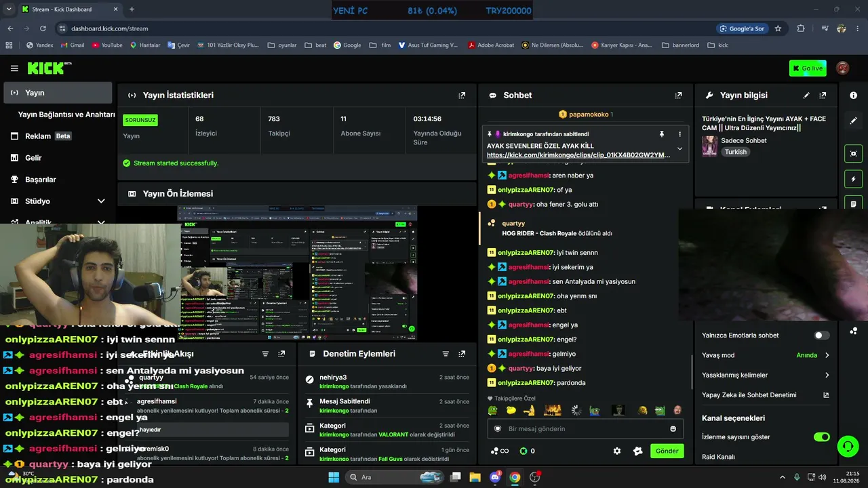Pop out the Denetim Eylemleri panel
Image resolution: width=868 pixels, height=488 pixels.
point(462,354)
